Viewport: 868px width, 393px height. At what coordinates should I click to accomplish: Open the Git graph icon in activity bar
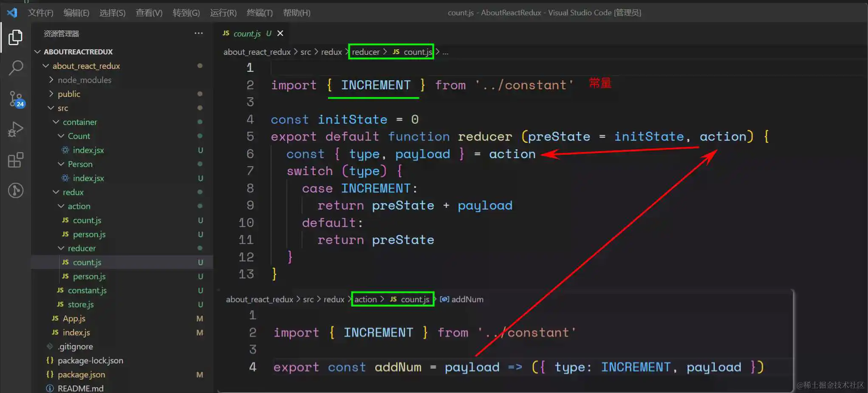click(16, 190)
